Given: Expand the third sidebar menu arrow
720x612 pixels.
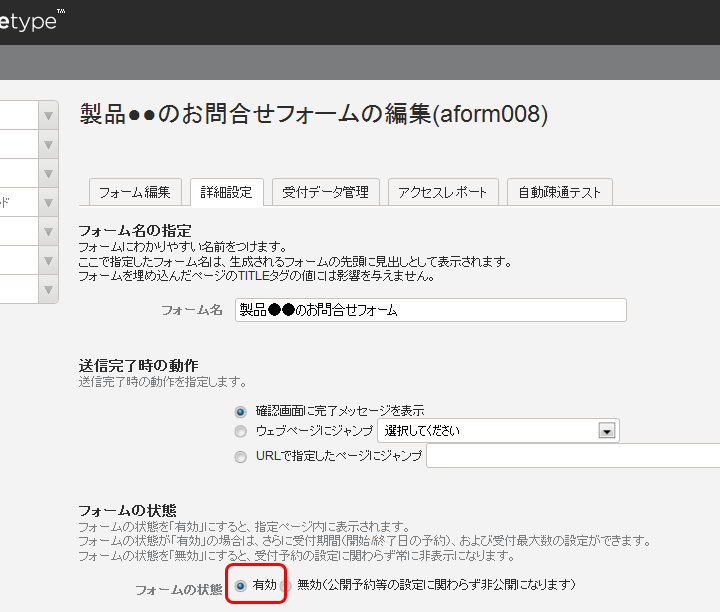Looking at the screenshot, I should (x=48, y=174).
